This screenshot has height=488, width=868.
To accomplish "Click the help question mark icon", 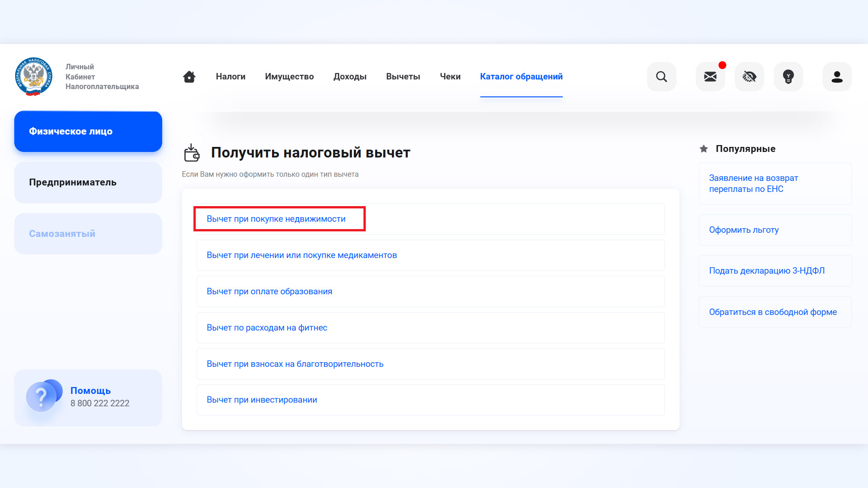I will click(x=42, y=396).
